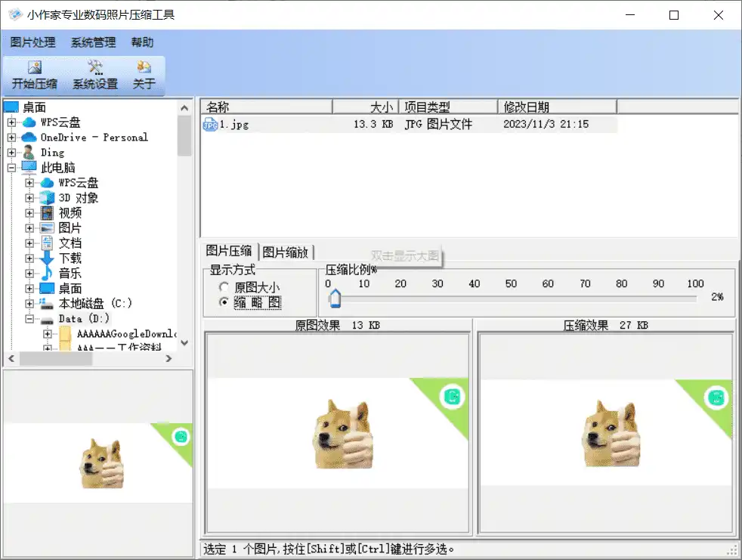The height and width of the screenshot is (560, 742).
Task: Click the 开始压缩 toolbar icon
Action: tap(35, 67)
